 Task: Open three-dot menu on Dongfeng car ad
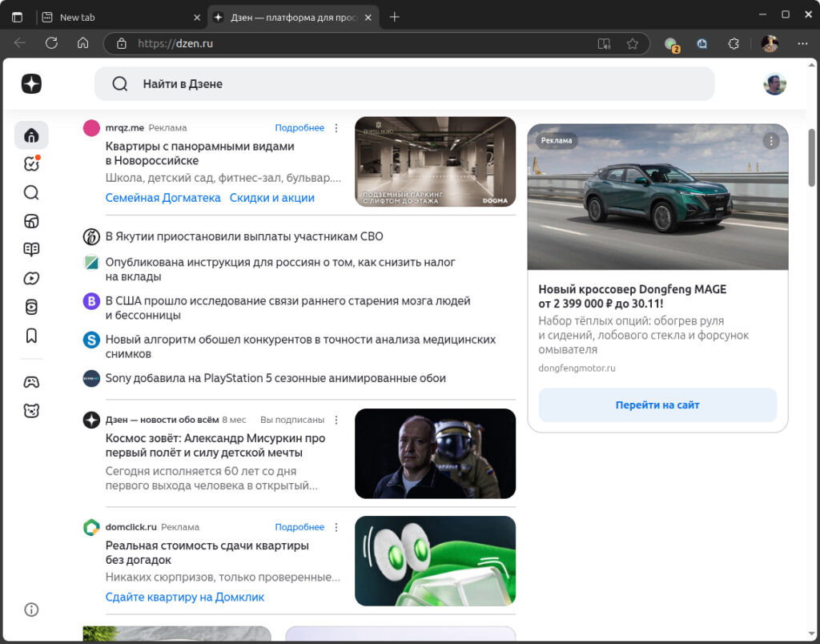771,141
